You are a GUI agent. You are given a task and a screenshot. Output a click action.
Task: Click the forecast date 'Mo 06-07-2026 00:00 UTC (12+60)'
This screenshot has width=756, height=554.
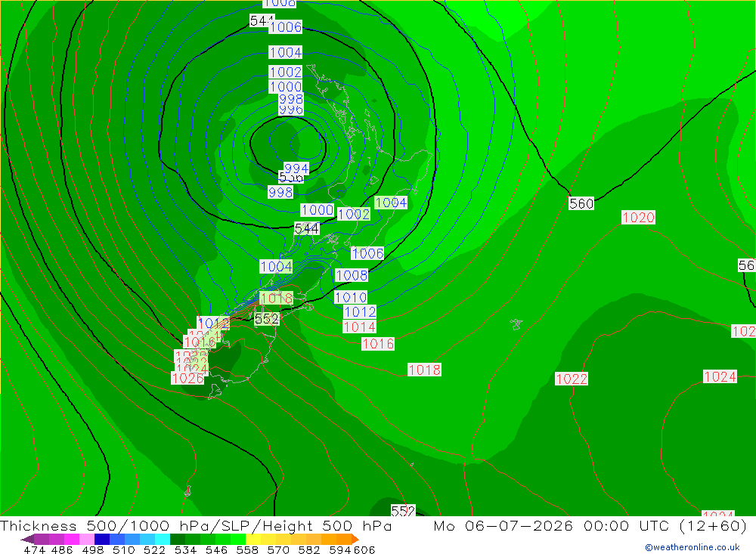pos(590,525)
